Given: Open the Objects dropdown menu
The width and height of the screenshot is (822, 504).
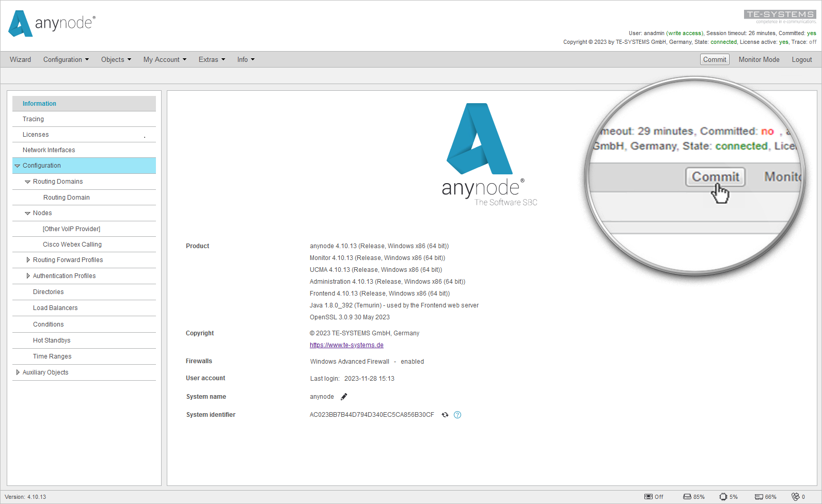Looking at the screenshot, I should (116, 59).
